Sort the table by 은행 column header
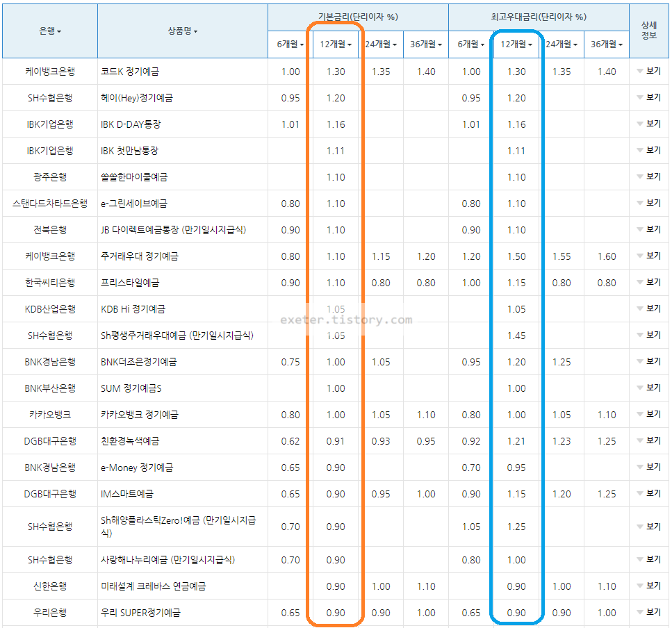672x628 pixels. coord(50,31)
